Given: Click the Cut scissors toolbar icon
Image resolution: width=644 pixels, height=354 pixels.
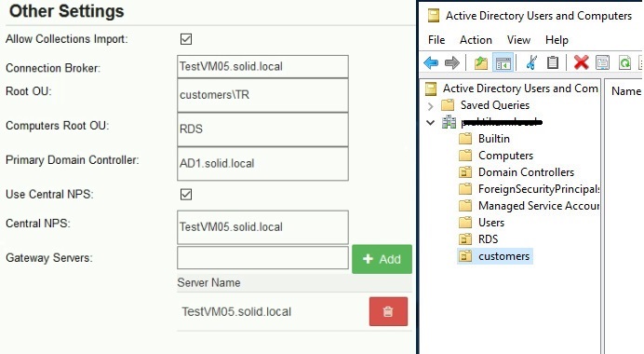Looking at the screenshot, I should click(531, 63).
